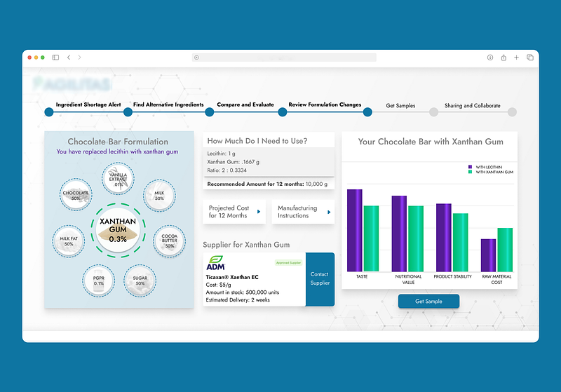Click the PGPR ingredient circle

(97, 279)
